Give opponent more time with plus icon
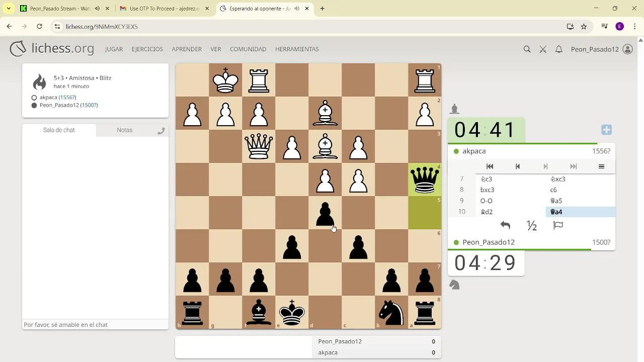 click(x=606, y=130)
